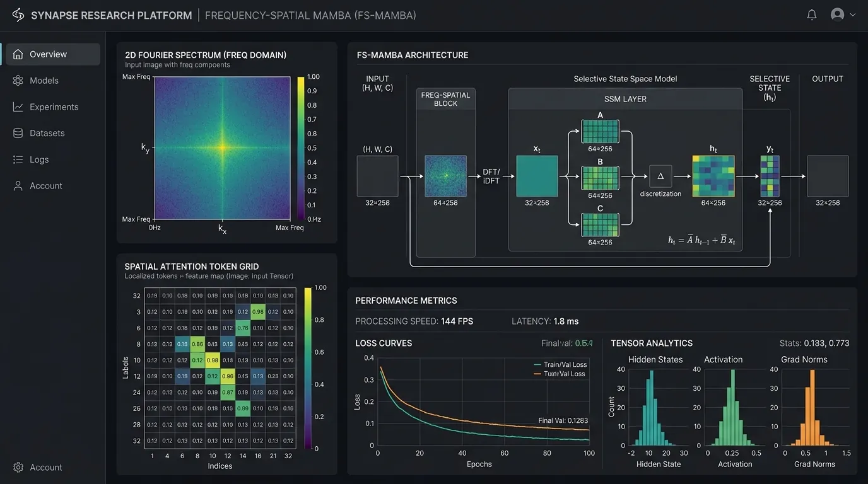Click the matrix C grid thumbnail
This screenshot has width=868, height=484.
point(600,226)
